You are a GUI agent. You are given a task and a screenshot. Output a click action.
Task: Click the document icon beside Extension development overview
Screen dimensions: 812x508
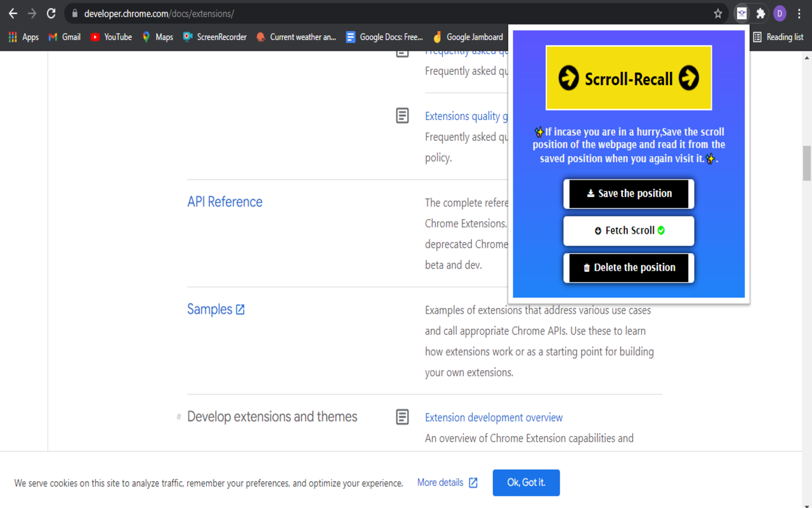coord(402,417)
